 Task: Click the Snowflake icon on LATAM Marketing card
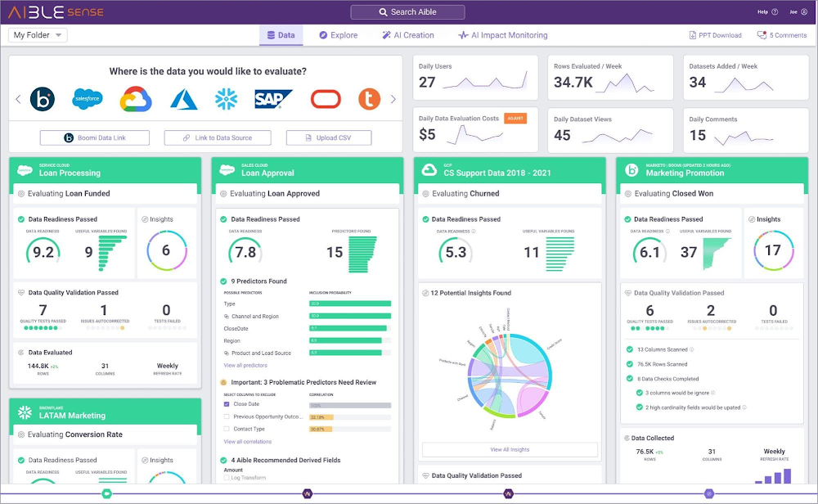click(x=25, y=412)
